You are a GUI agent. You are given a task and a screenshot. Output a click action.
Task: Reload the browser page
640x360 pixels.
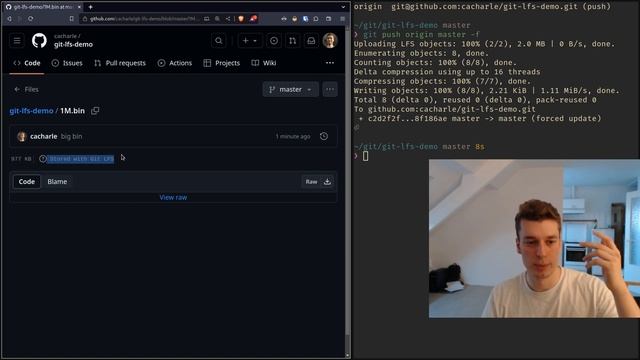coord(31,19)
